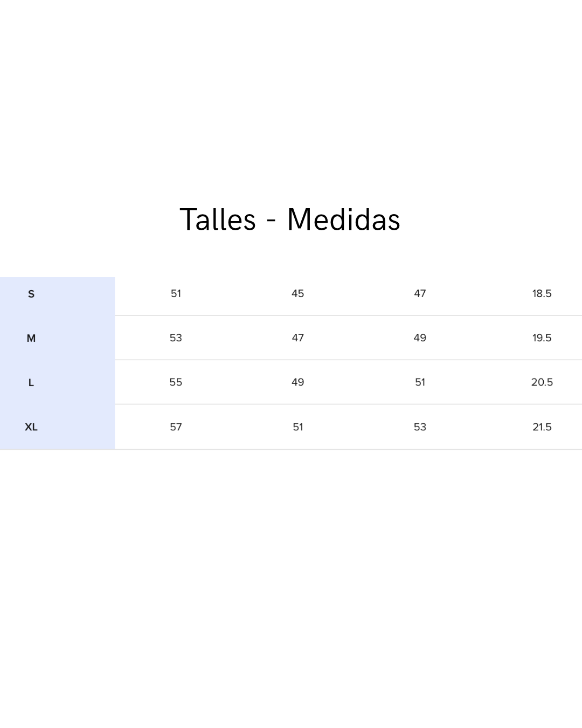This screenshot has width=582, height=728.
Task: Click the 53 value in XL row third column
Action: (420, 427)
